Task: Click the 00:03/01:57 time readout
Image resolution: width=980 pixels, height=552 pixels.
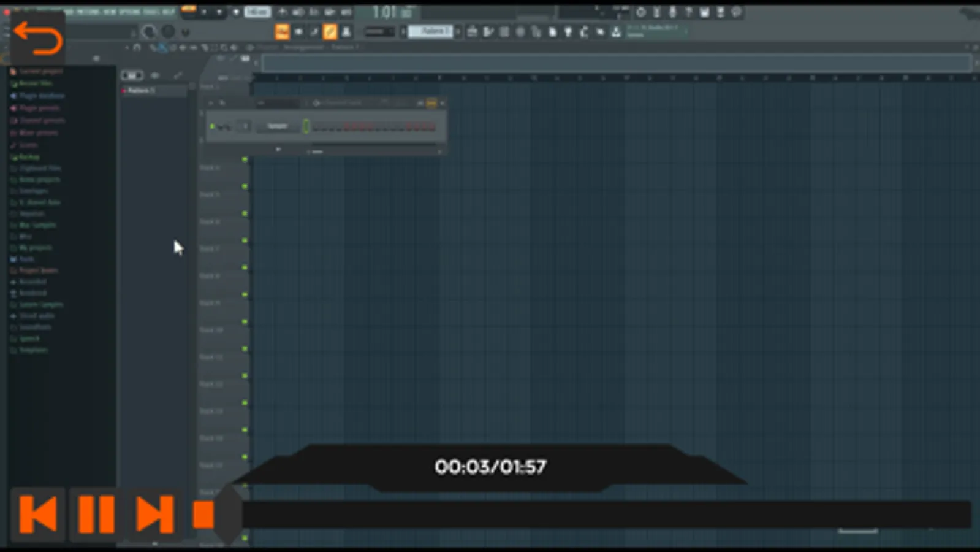Action: tap(490, 467)
